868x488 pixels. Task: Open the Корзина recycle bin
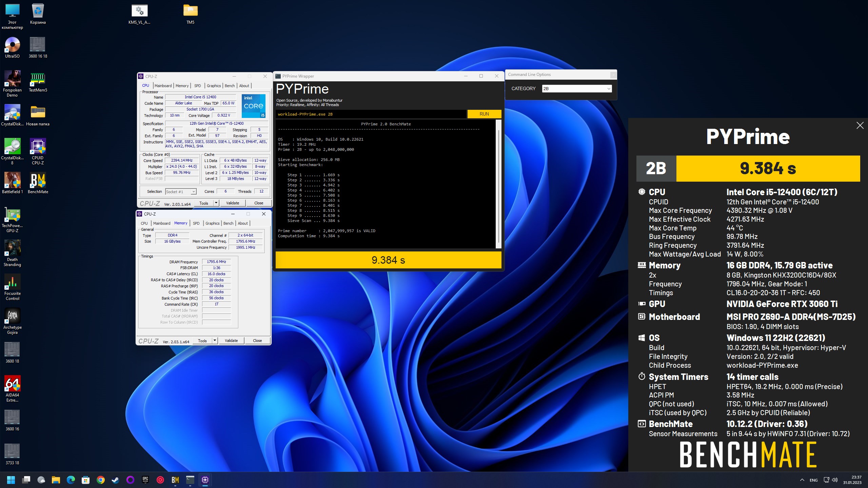click(38, 14)
